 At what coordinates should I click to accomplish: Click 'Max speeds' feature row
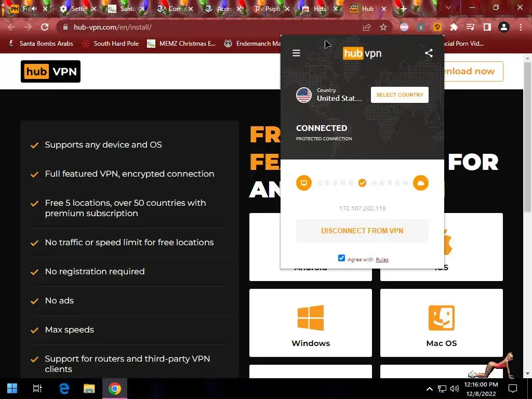pos(129,330)
